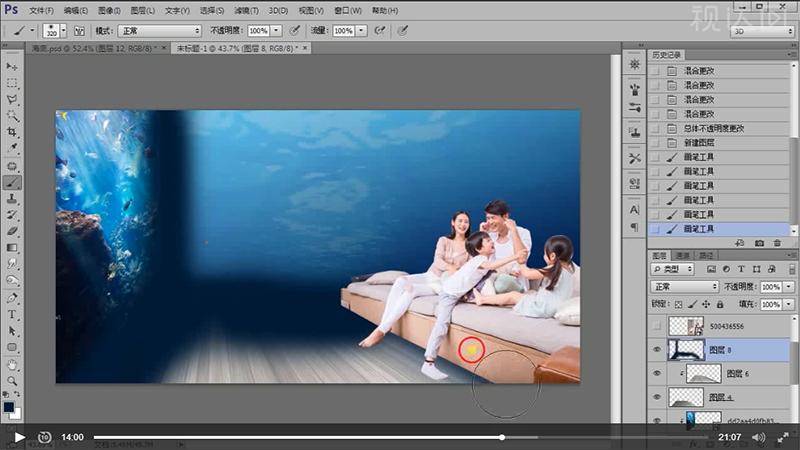Select the Gradient tool
800x450 pixels.
click(12, 247)
